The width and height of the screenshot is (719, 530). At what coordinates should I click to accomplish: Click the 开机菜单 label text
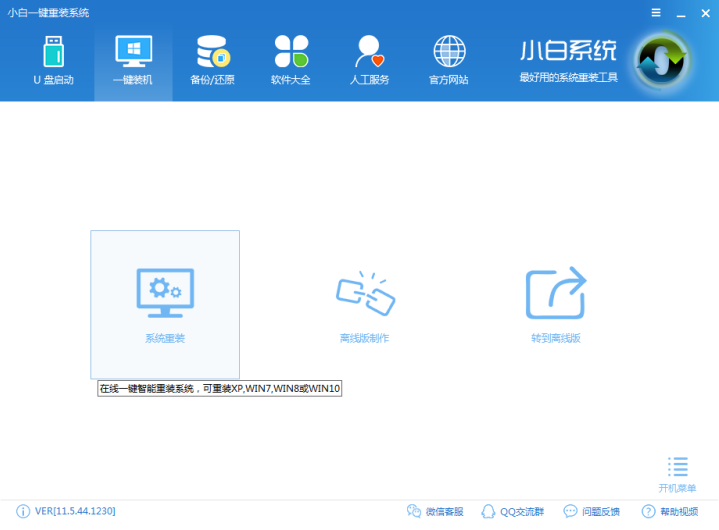click(677, 488)
